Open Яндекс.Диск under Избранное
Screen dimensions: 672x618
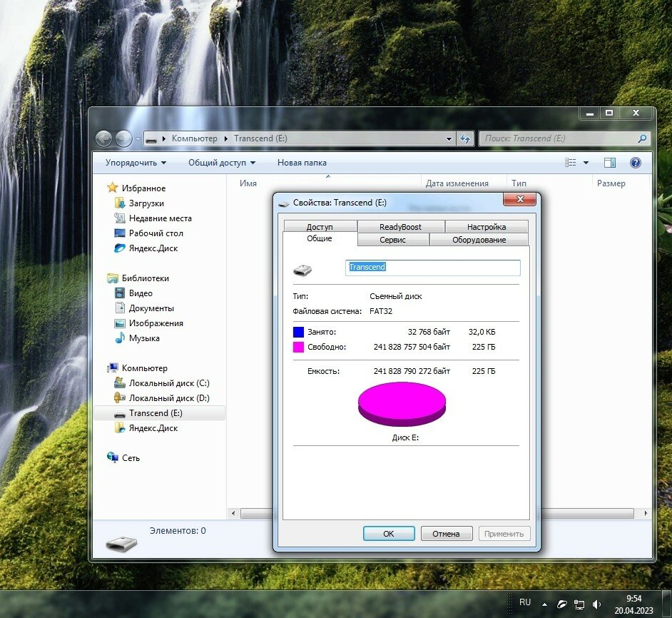pyautogui.click(x=153, y=248)
